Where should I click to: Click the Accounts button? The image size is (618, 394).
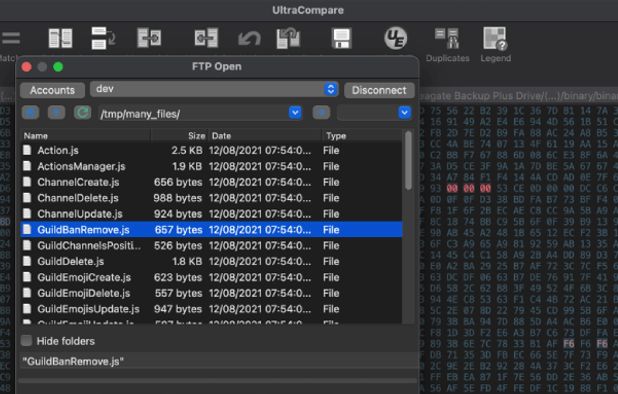pyautogui.click(x=52, y=90)
